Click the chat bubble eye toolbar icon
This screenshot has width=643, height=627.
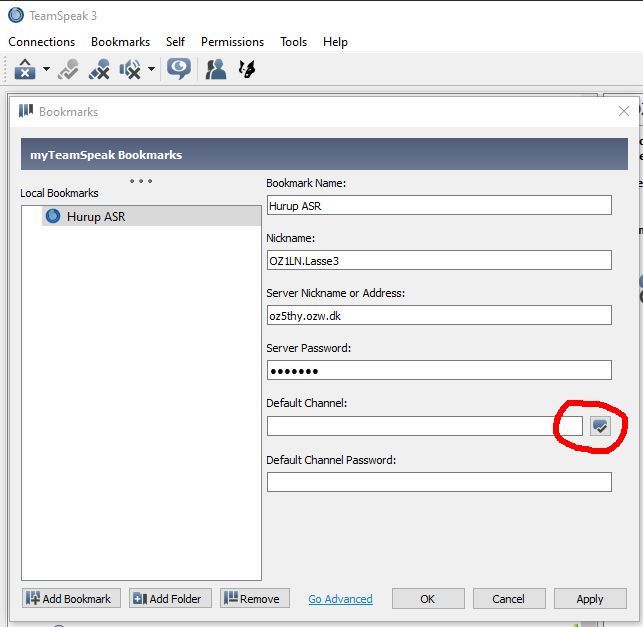tap(179, 69)
